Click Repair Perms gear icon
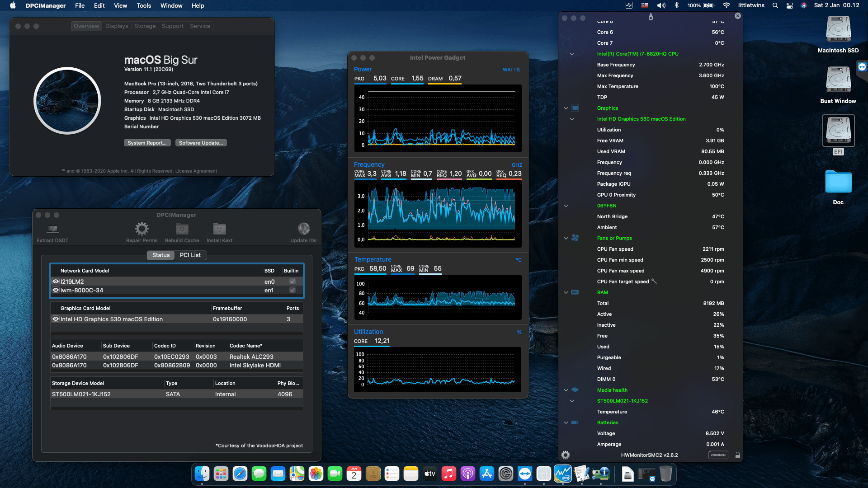868x488 pixels. click(142, 229)
